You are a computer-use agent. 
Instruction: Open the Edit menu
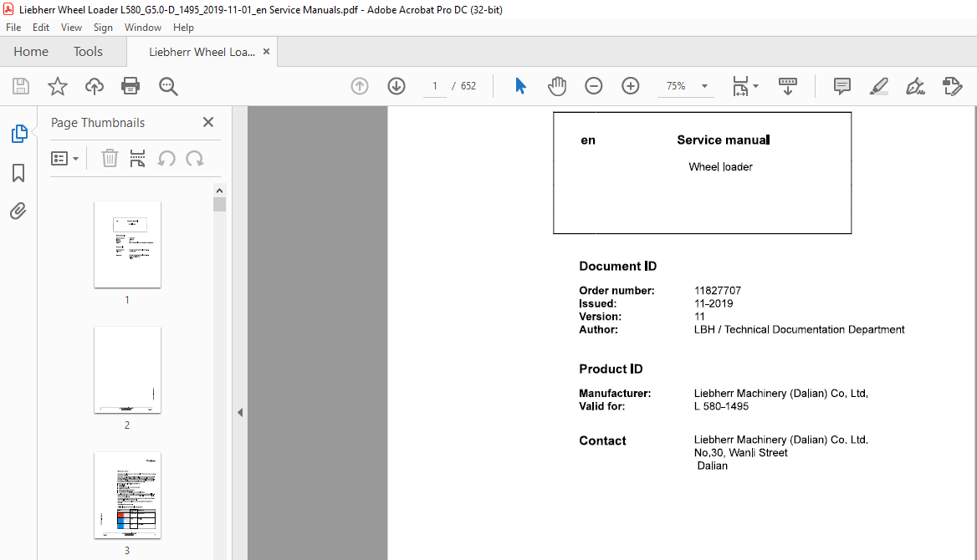(40, 28)
